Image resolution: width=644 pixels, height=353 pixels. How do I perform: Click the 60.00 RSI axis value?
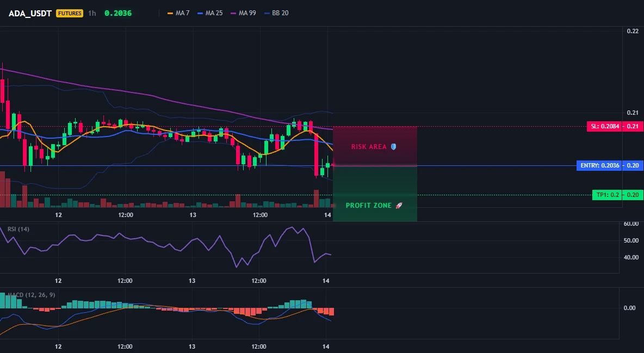pos(631,224)
